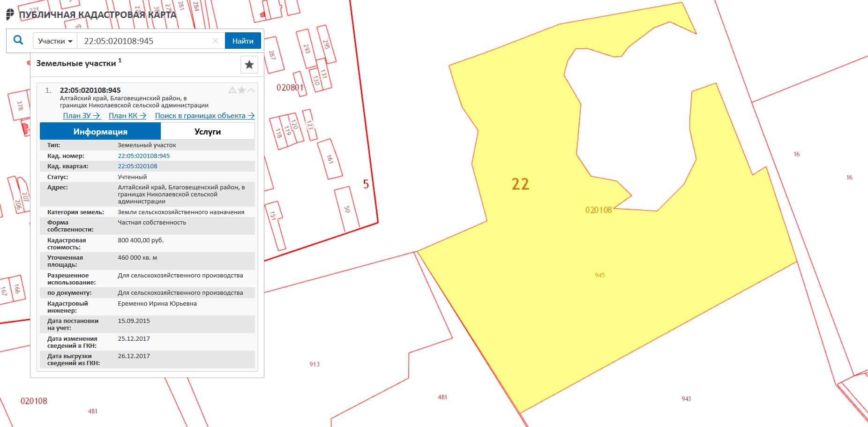Screen dimensions: 868x427
Task: Click the Земли сельскохозяйственного назначения category value
Action: (x=181, y=212)
